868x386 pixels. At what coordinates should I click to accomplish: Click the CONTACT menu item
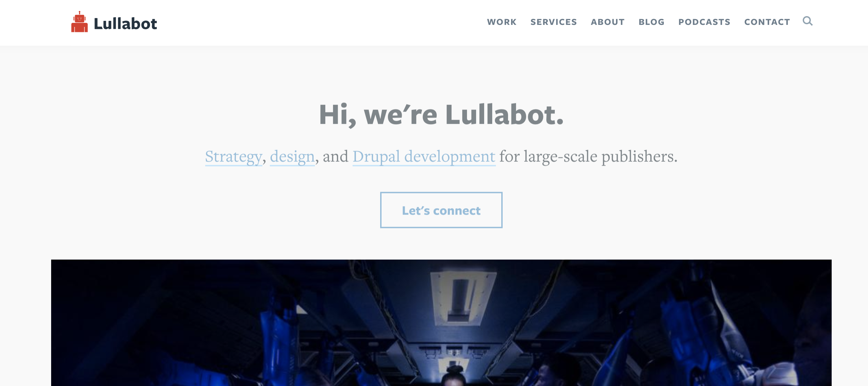pyautogui.click(x=767, y=22)
